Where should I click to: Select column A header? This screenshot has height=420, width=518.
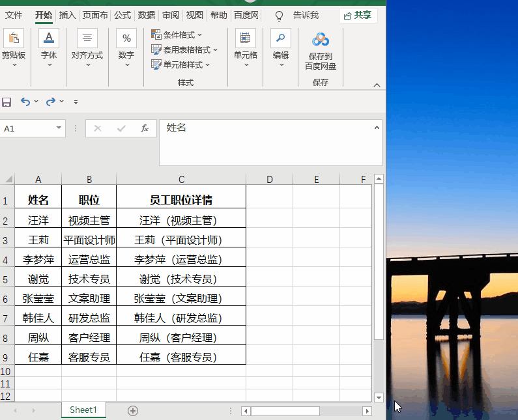click(38, 179)
